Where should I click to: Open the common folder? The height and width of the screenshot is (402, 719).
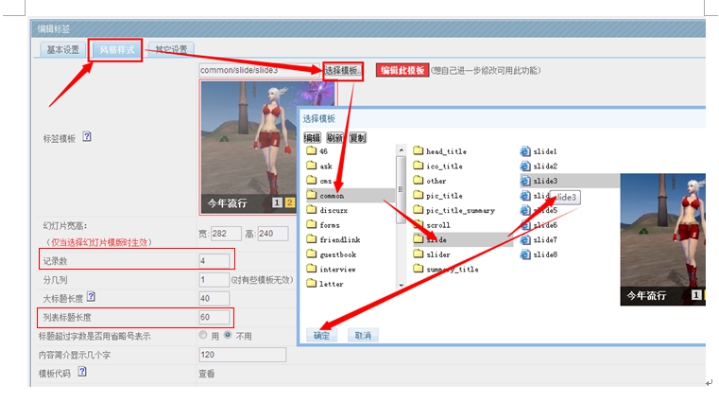point(331,196)
